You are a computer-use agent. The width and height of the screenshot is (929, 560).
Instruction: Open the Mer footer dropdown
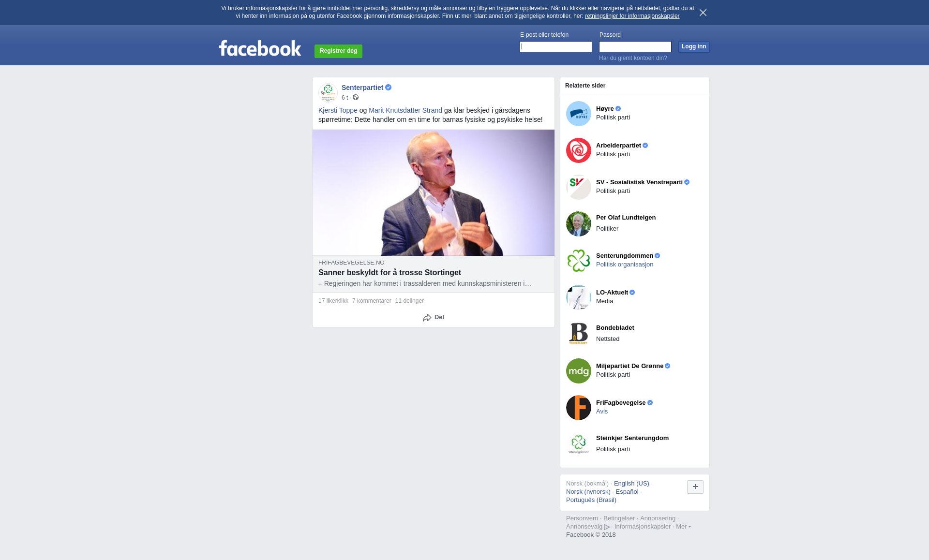tap(683, 527)
